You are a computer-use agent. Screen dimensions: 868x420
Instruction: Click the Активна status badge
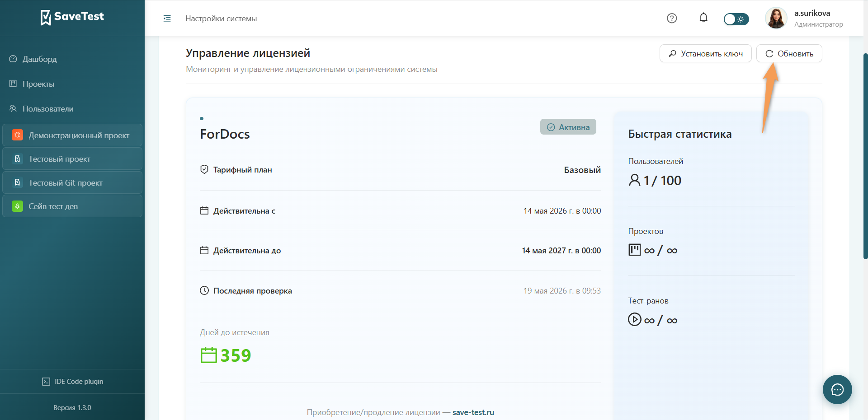568,127
